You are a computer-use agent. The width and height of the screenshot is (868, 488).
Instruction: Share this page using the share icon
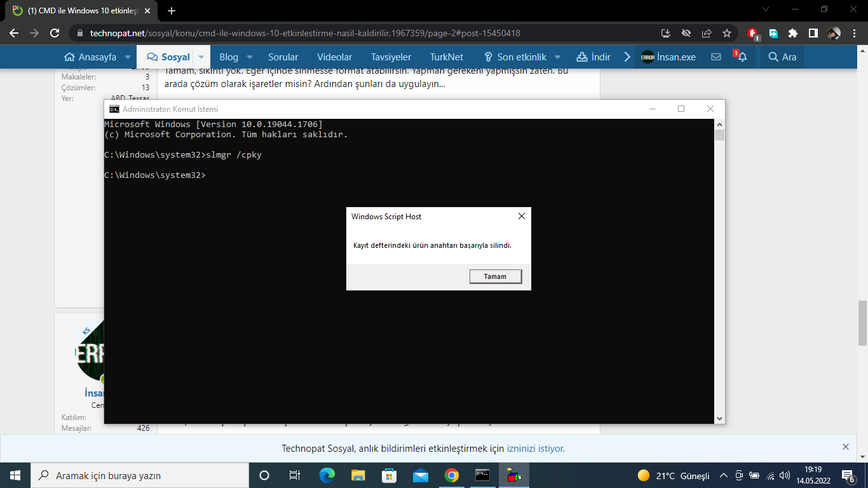(707, 33)
